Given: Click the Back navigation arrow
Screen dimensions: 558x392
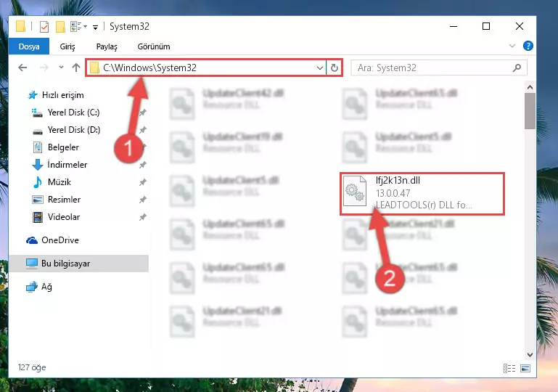Looking at the screenshot, I should tap(22, 68).
